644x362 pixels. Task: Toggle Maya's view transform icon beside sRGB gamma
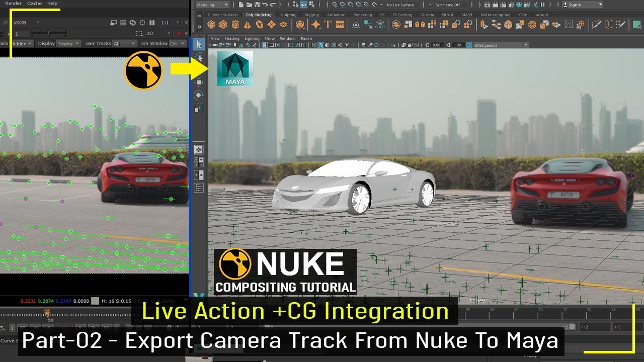(x=469, y=45)
